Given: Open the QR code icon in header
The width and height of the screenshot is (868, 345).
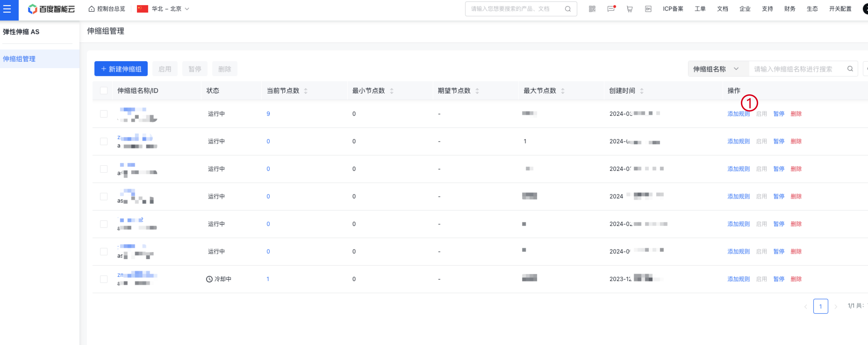Looking at the screenshot, I should click(592, 9).
